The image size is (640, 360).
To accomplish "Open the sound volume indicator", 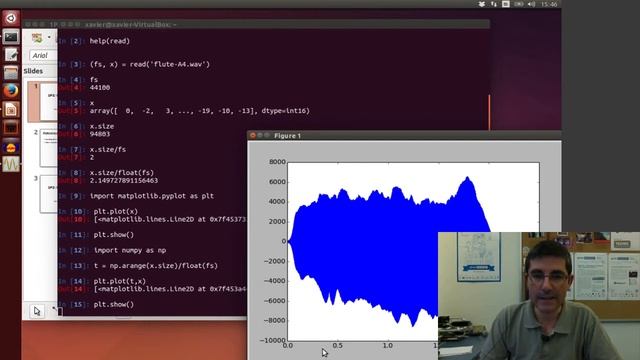I will coord(531,4).
